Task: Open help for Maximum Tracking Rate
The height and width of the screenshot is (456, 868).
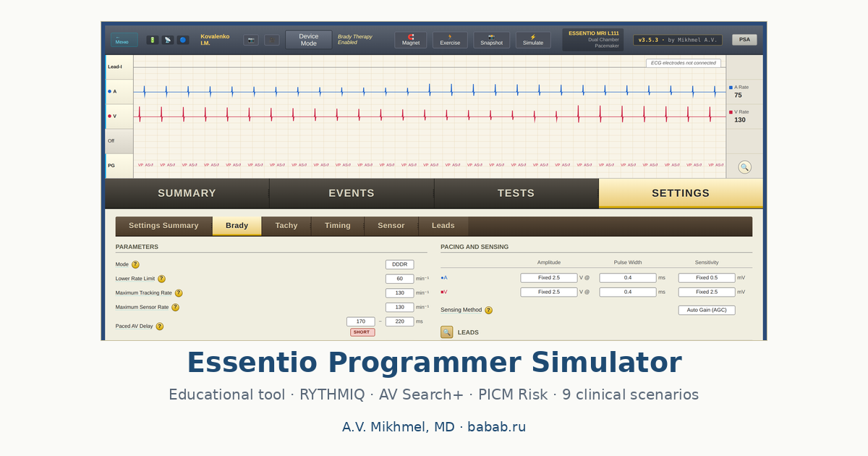Action: [x=179, y=293]
